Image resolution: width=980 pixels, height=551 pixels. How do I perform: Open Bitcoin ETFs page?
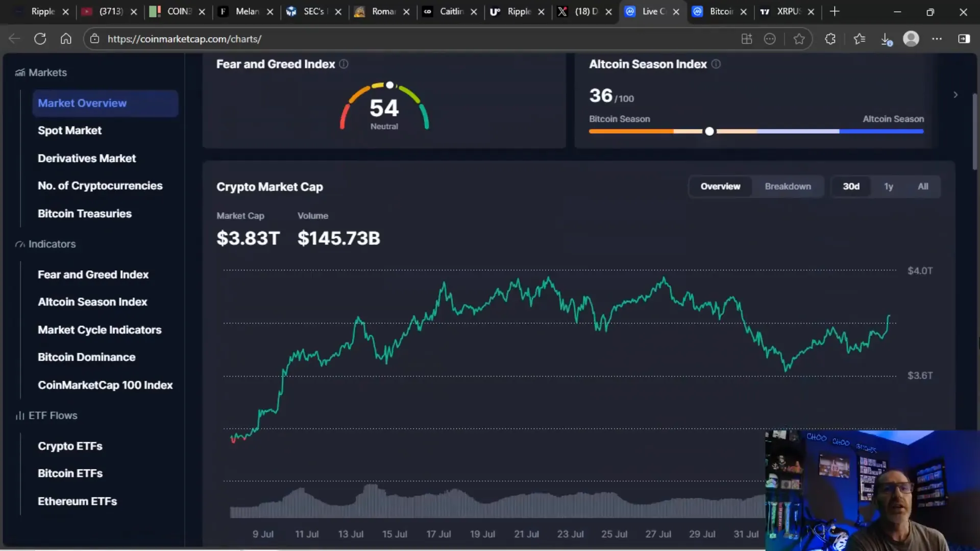pyautogui.click(x=70, y=473)
